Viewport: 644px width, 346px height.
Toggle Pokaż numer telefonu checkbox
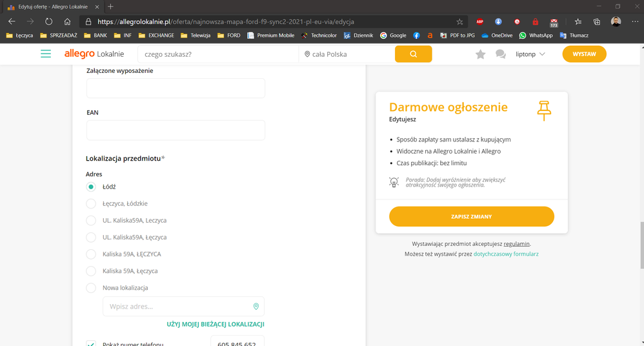(91, 343)
